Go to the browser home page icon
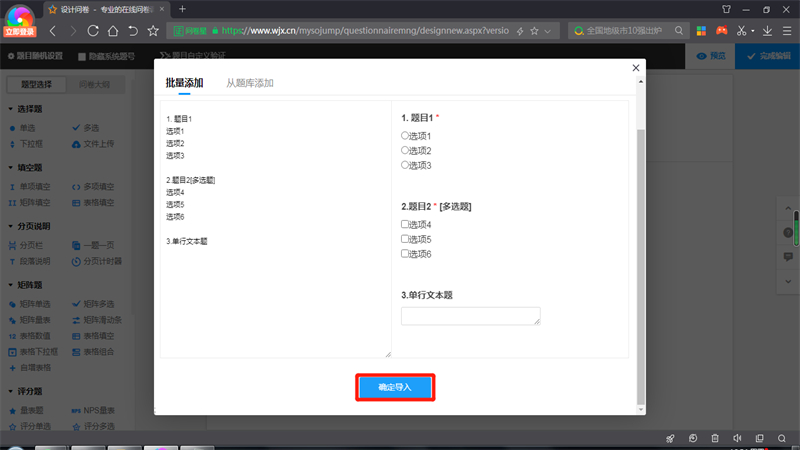Viewport: 800px width, 450px height. [113, 31]
